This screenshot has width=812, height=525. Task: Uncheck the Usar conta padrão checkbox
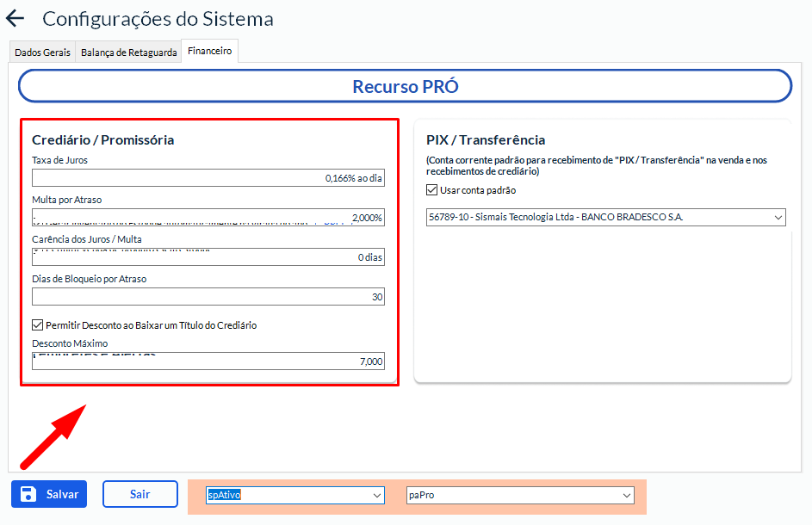(432, 190)
